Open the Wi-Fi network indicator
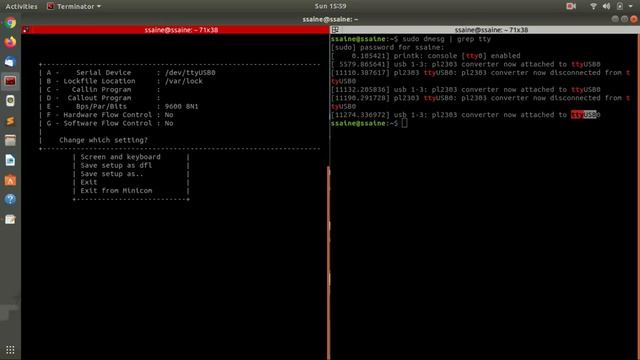Screen dimensions: 640x360 tap(593, 6)
